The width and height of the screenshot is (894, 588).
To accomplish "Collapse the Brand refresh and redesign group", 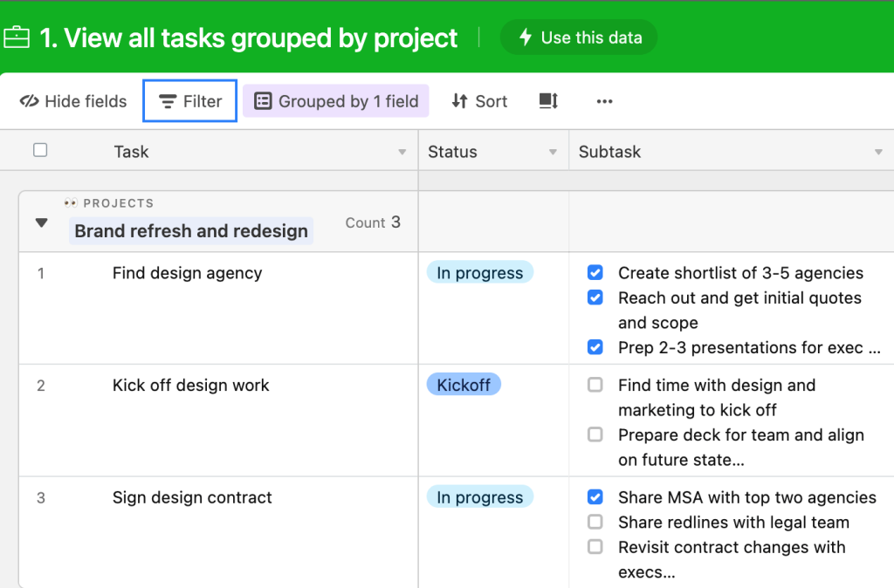I will coord(42,222).
